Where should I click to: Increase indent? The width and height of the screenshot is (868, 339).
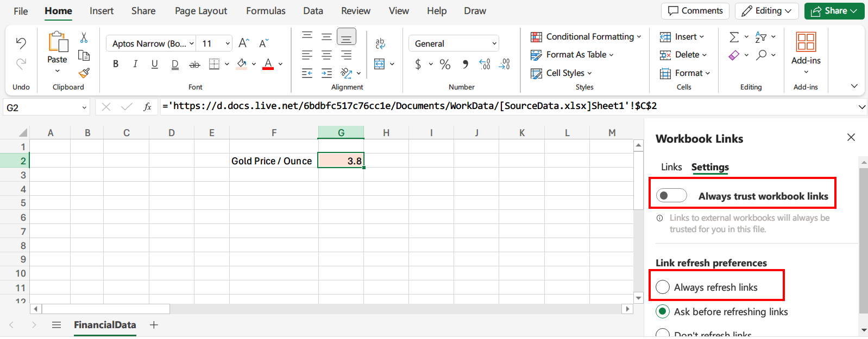(x=326, y=73)
